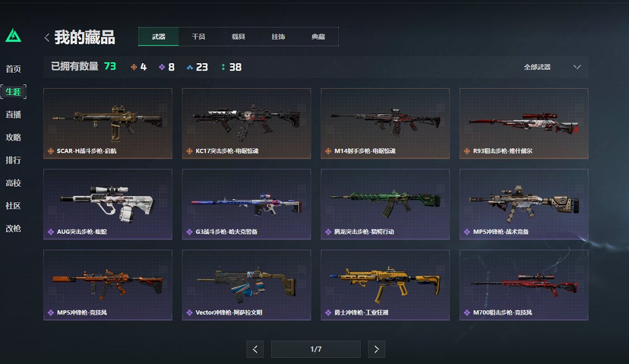Switch to the 干员 tab
The width and height of the screenshot is (629, 364).
[x=198, y=36]
